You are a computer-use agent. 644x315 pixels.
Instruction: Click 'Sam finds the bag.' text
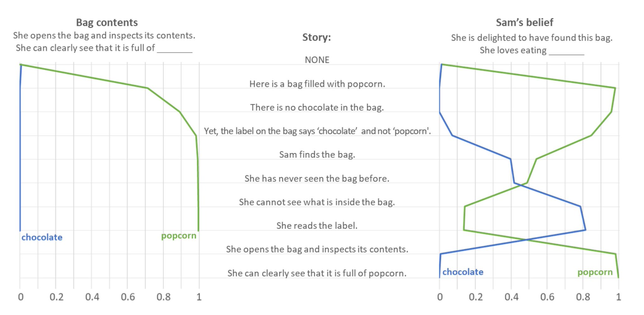coord(317,155)
